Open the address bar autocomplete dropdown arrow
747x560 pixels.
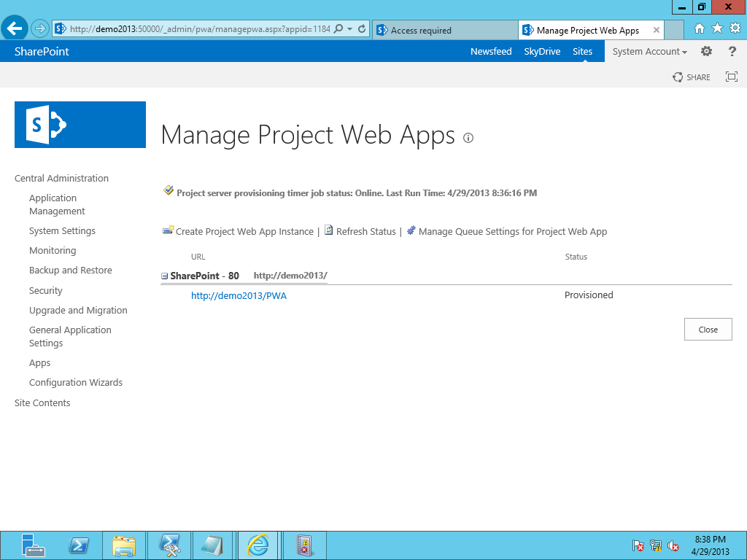tap(349, 29)
